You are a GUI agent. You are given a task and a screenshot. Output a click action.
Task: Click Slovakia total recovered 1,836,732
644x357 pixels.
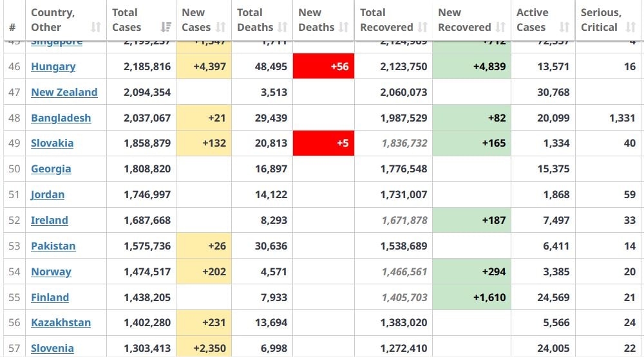404,143
